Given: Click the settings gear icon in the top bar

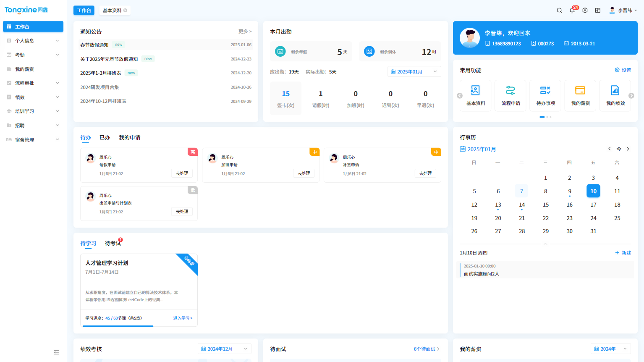Looking at the screenshot, I should [585, 10].
